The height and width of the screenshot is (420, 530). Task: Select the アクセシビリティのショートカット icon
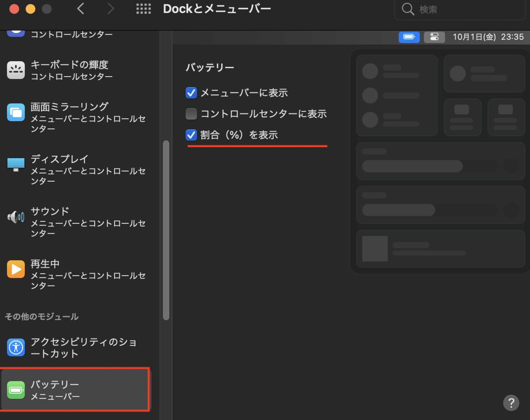[16, 348]
